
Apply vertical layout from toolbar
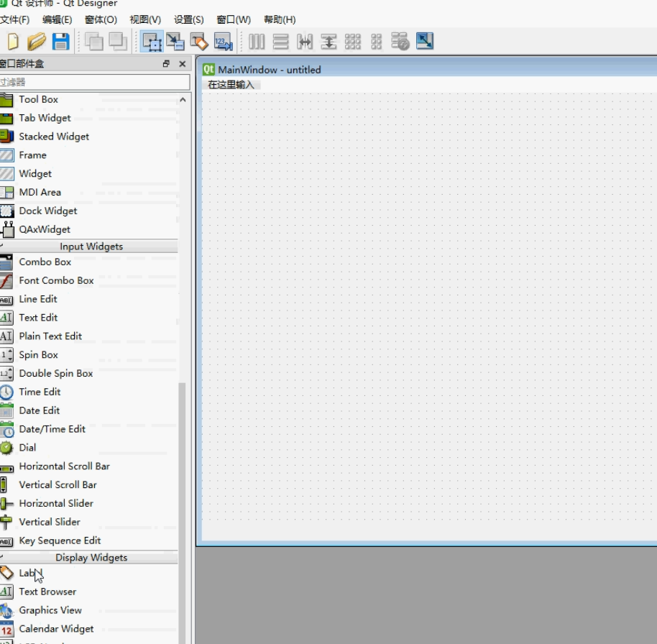281,42
